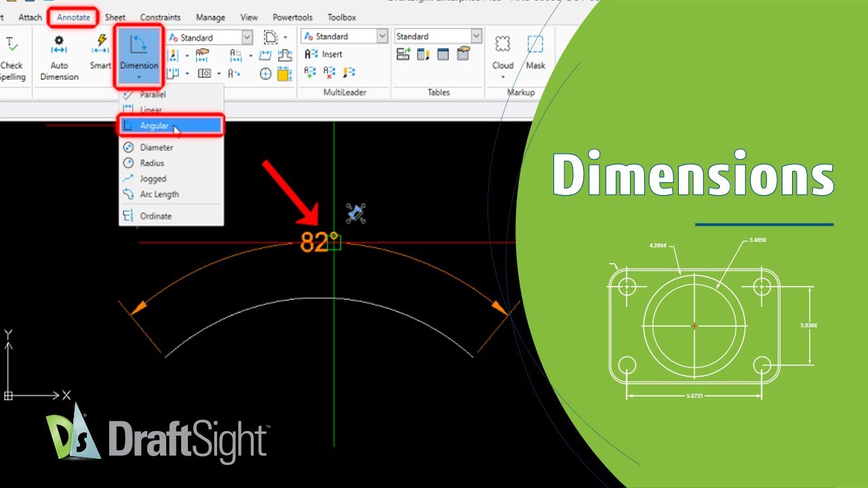Click the Markup panel label

point(520,92)
